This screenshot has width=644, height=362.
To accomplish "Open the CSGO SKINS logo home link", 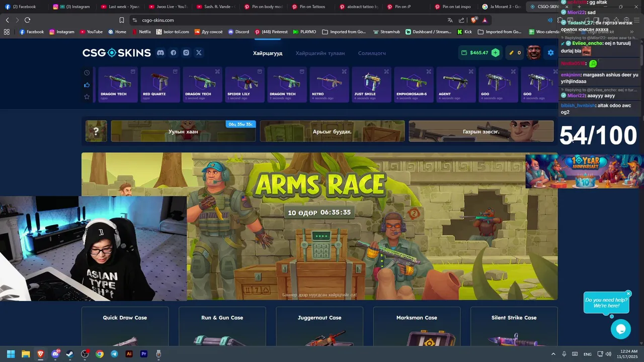I will 117,53.
